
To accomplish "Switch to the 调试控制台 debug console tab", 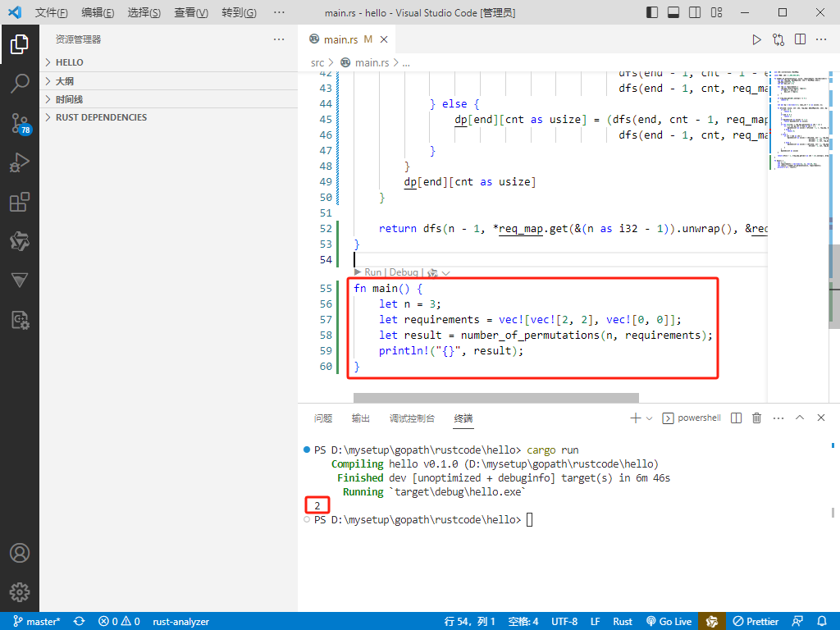I will (412, 418).
